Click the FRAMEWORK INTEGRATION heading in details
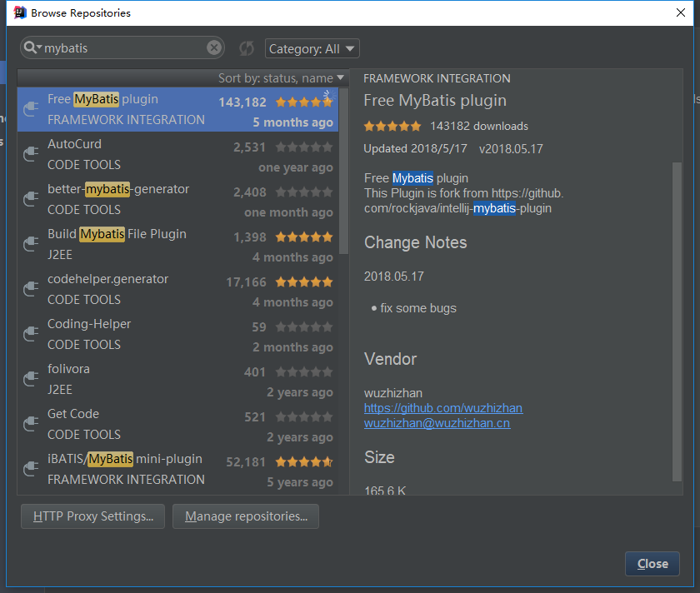700x593 pixels. click(437, 78)
